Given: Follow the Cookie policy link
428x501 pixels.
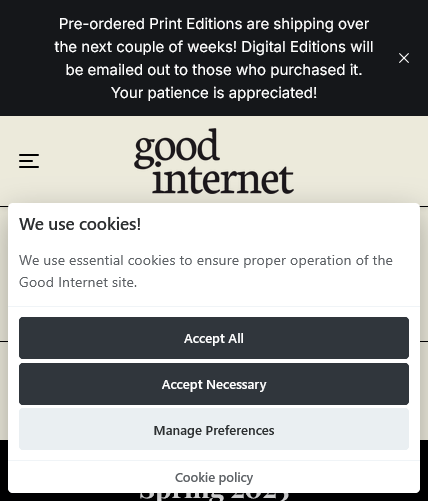Looking at the screenshot, I should 214,477.
